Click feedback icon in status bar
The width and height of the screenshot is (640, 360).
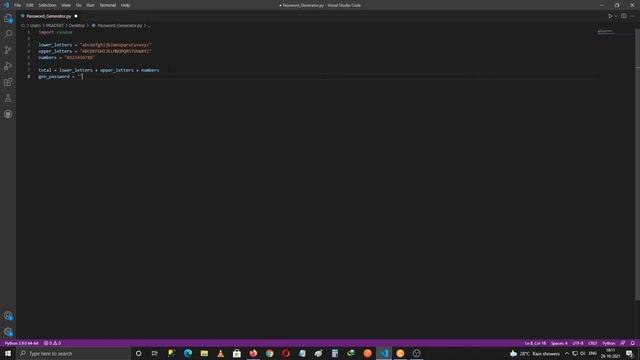tap(623, 343)
